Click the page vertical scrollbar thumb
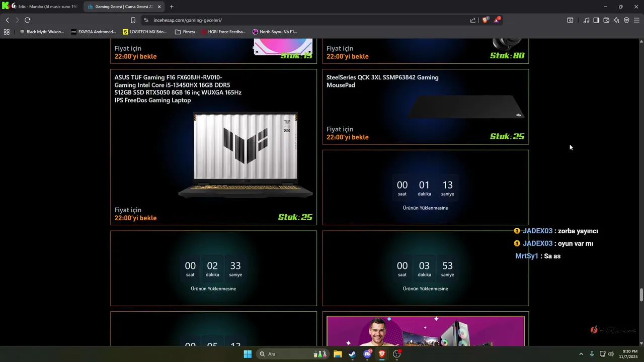644x362 pixels. (641, 295)
